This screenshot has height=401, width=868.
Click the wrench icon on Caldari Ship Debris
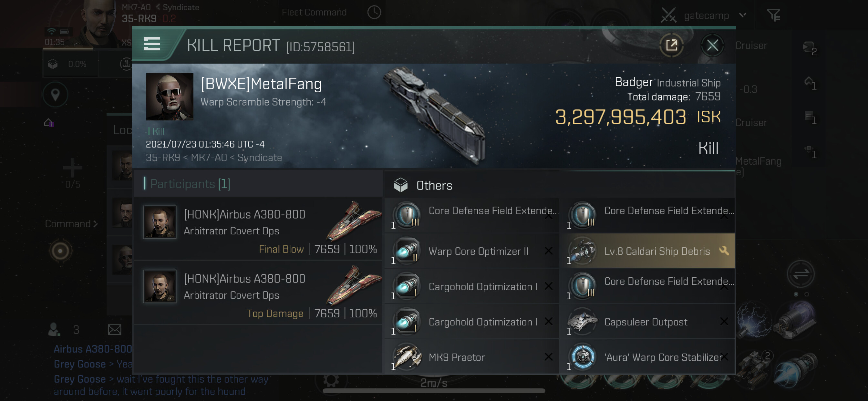coord(724,251)
